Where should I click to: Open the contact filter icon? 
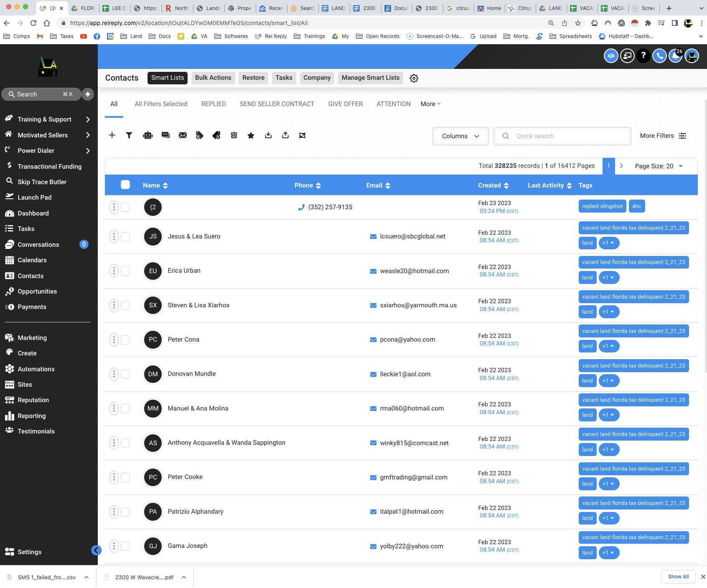click(129, 135)
